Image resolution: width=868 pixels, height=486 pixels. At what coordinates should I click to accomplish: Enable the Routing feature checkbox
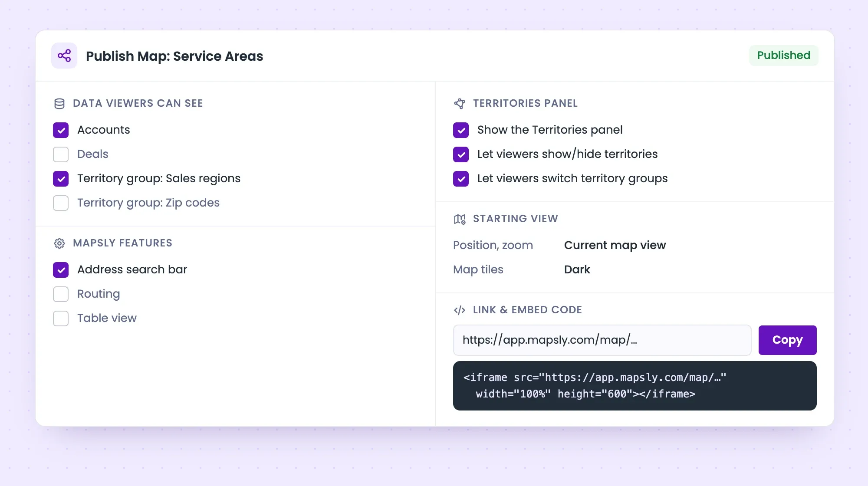point(61,294)
